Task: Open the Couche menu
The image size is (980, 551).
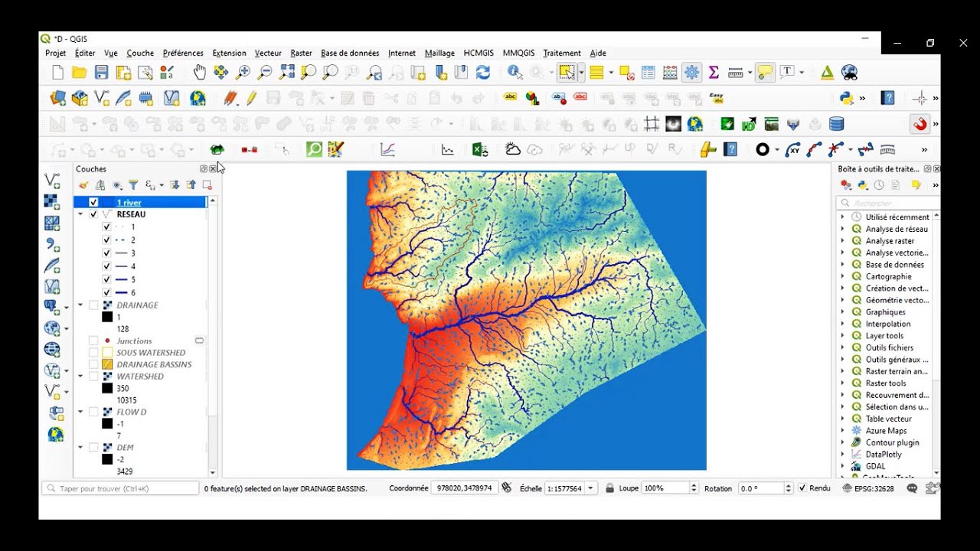Action: pos(140,54)
